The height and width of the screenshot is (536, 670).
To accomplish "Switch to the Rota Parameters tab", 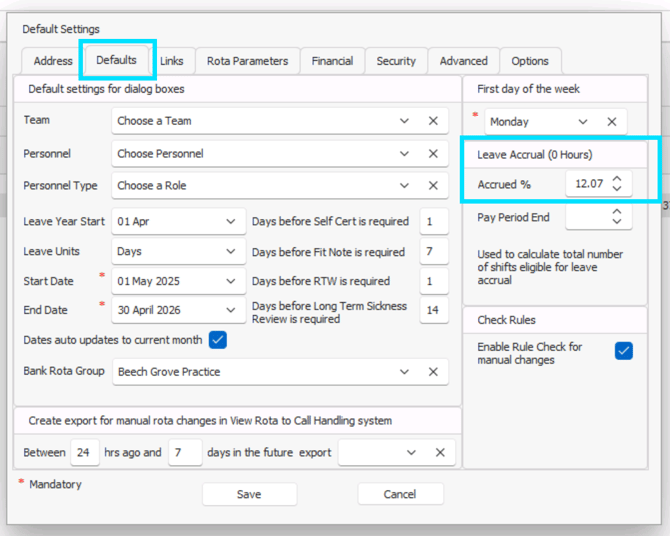I will (x=247, y=61).
